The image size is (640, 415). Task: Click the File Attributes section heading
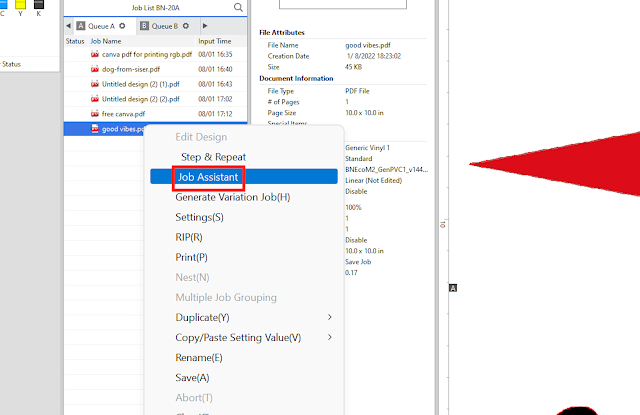(282, 32)
